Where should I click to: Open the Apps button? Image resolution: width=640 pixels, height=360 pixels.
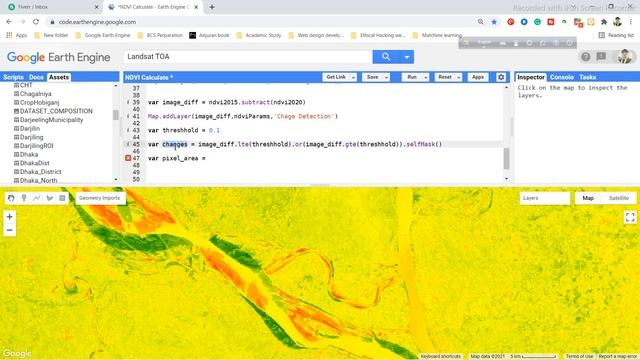pyautogui.click(x=478, y=77)
